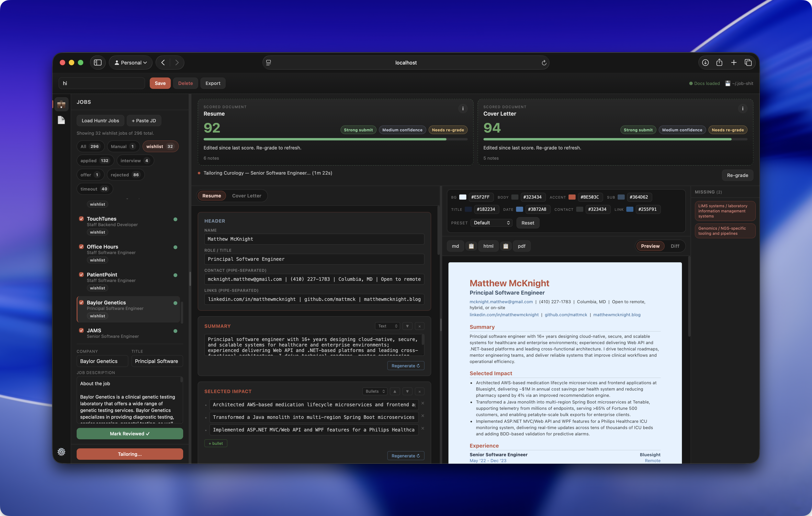This screenshot has width=812, height=516.
Task: Click the Role / Title input field
Action: coord(314,259)
